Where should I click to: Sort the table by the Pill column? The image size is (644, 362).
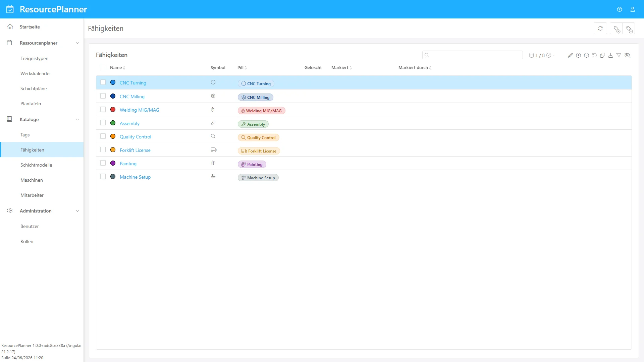242,67
